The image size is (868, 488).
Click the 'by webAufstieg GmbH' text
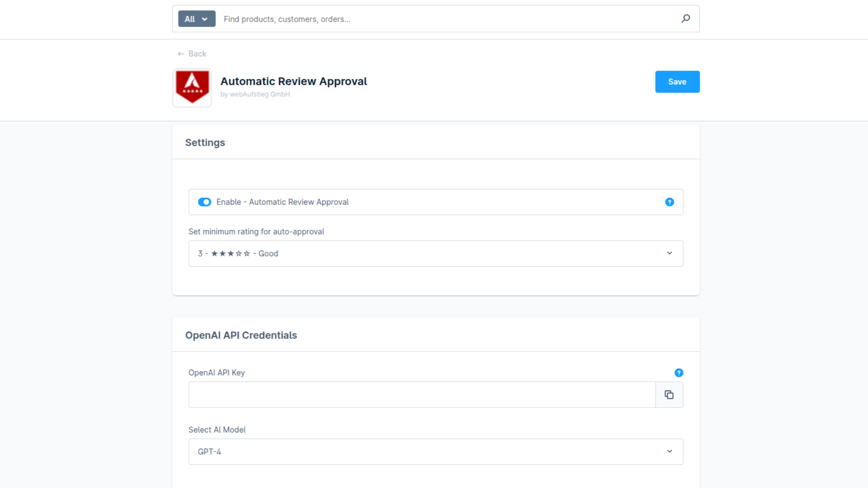point(255,94)
